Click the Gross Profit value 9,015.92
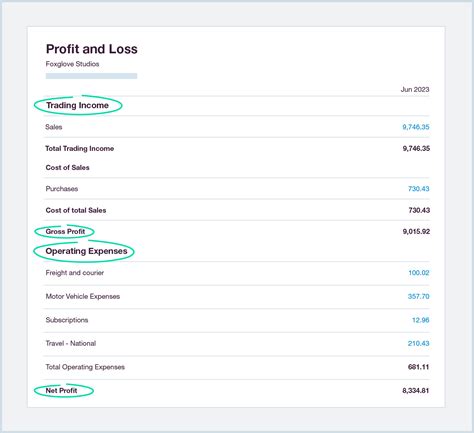Image resolution: width=474 pixels, height=433 pixels. point(416,231)
